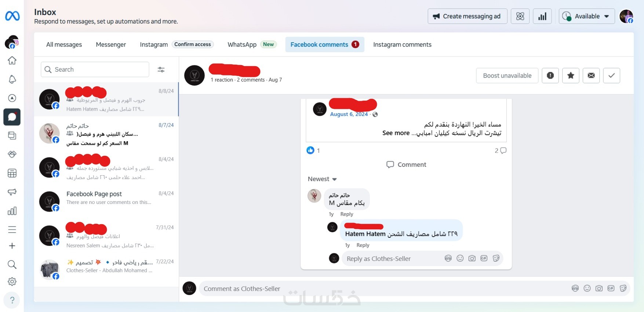Expand the sidebar All tools menu
The width and height of the screenshot is (644, 312).
[x=12, y=230]
